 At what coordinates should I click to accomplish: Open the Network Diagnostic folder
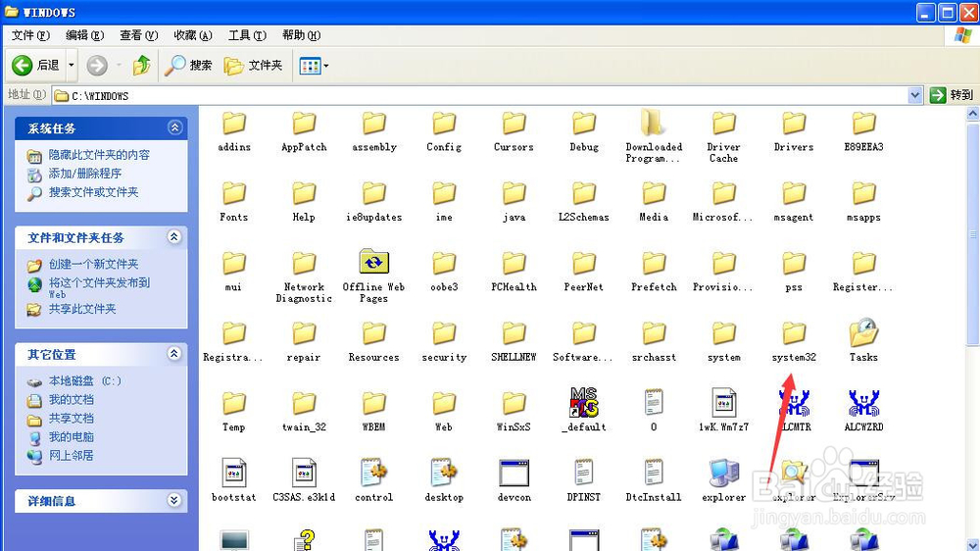304,275
